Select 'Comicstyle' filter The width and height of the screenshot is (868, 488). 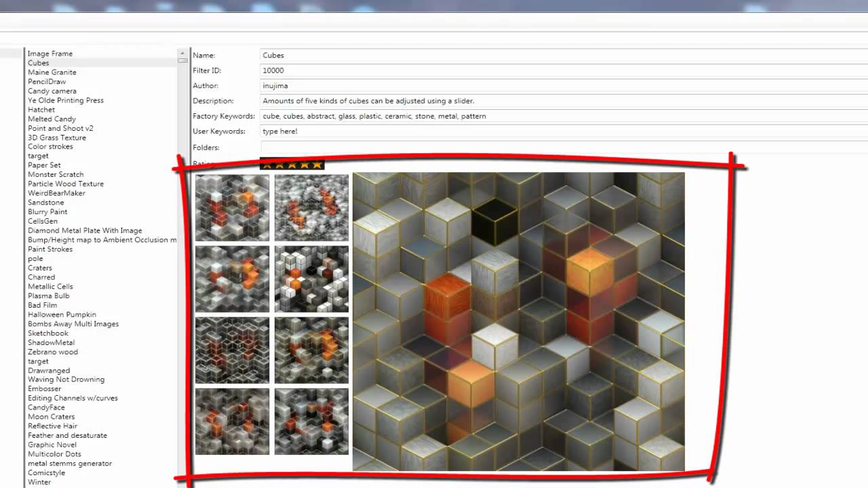click(x=46, y=473)
